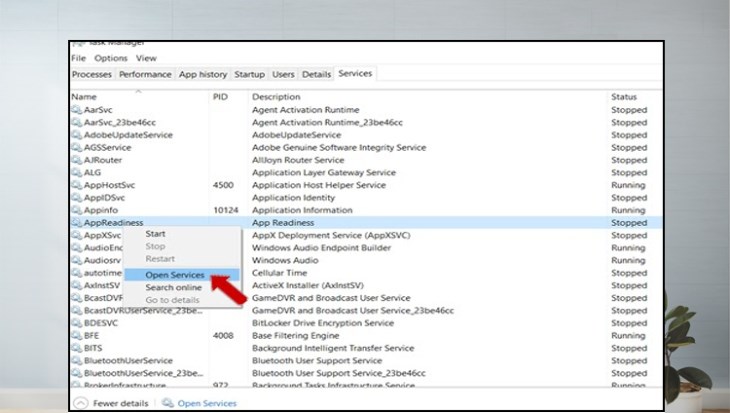
Task: Click the BITS service gear icon
Action: coord(76,348)
